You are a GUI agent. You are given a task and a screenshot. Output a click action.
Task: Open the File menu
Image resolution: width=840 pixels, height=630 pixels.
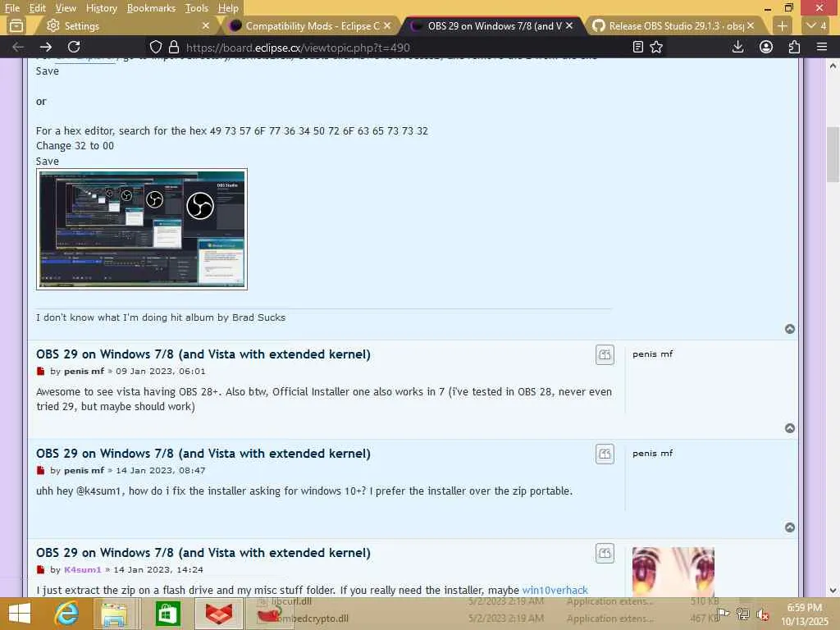11,8
